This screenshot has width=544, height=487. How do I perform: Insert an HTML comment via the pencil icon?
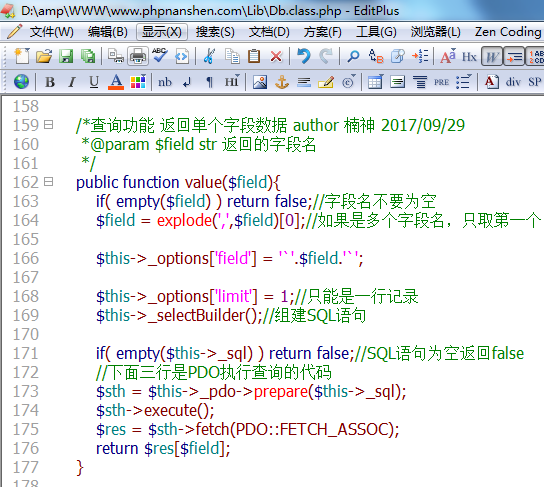tap(326, 82)
